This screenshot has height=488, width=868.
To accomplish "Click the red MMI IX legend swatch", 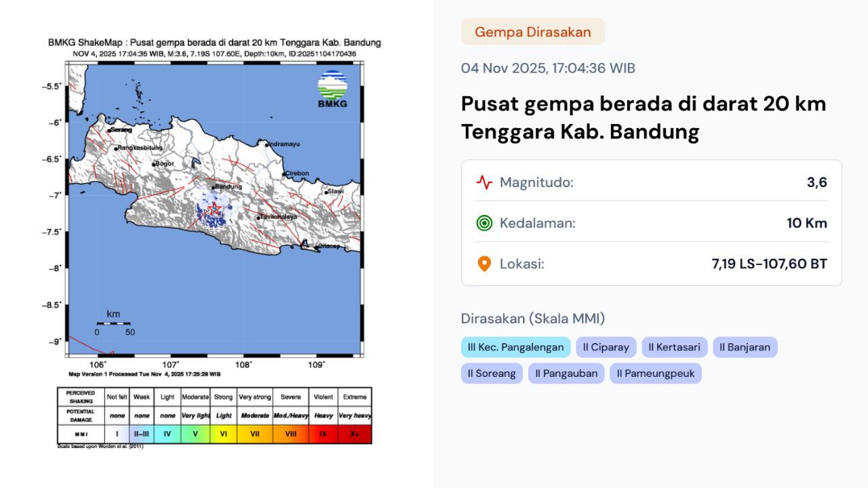I will 323,434.
